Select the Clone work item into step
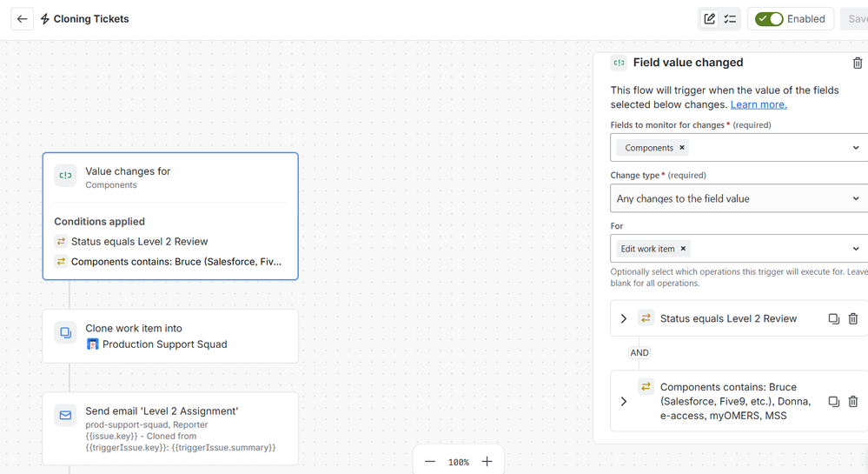The image size is (868, 474). click(x=170, y=337)
